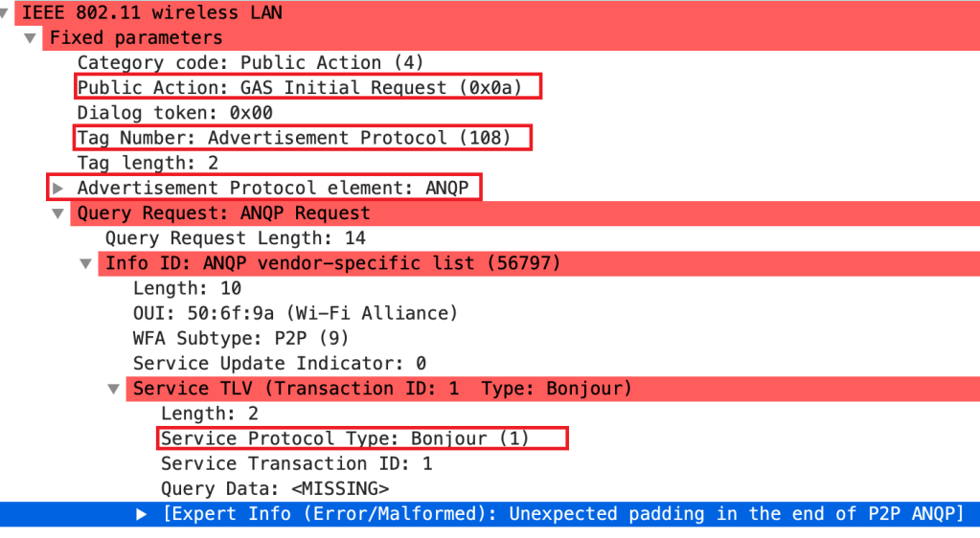Select the WFA Subtype: P2P row

coord(240,338)
